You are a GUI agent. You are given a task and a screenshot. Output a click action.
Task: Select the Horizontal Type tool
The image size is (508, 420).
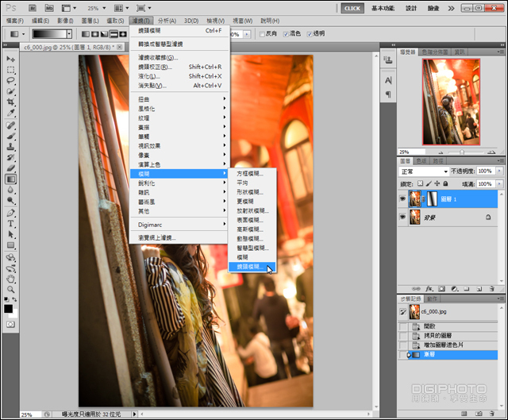point(10,224)
